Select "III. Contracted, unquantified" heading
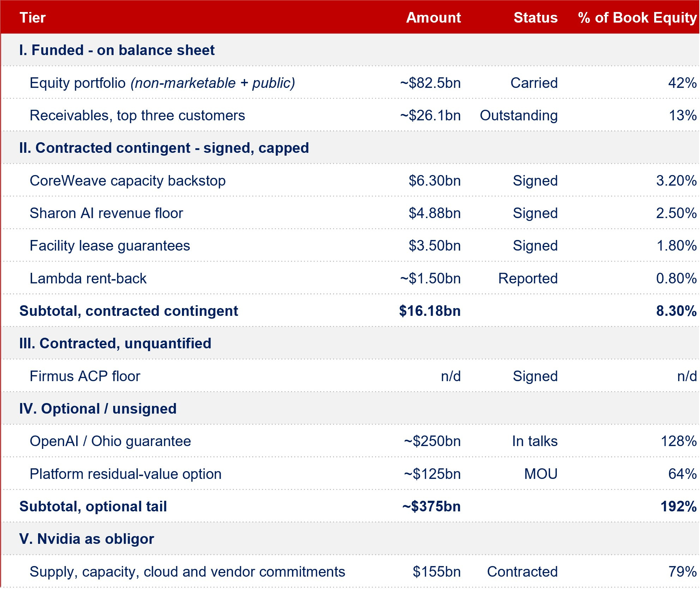This screenshot has width=700, height=589. 115,344
